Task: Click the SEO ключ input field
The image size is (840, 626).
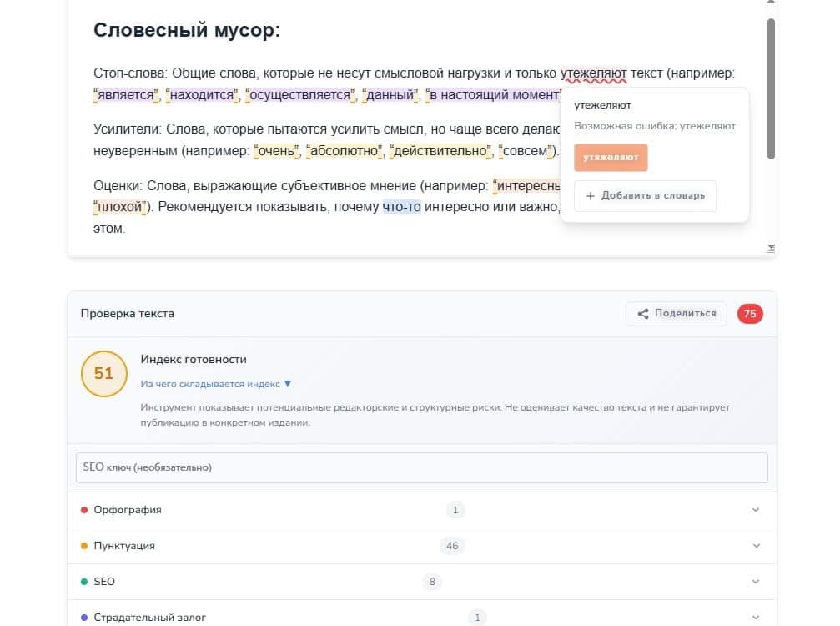Action: coord(422,467)
